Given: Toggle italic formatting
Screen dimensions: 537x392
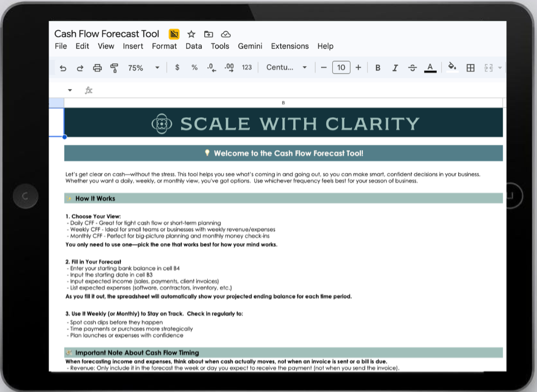Looking at the screenshot, I should [395, 68].
